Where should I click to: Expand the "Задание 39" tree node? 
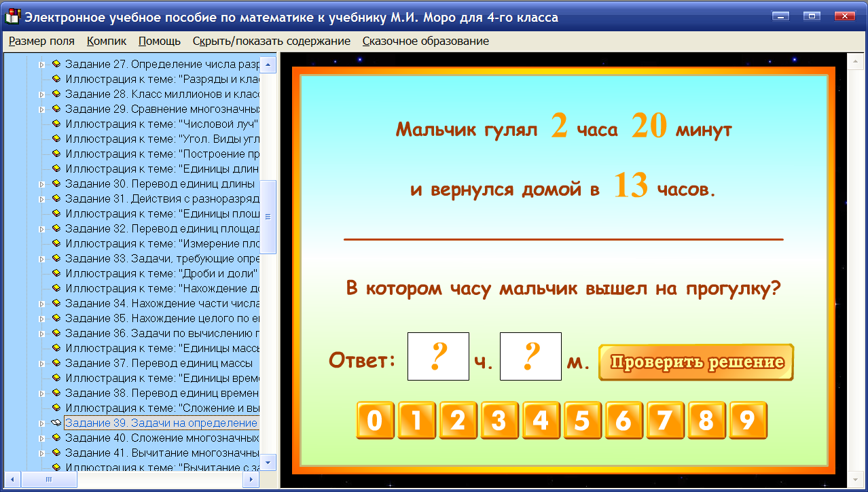(x=43, y=421)
